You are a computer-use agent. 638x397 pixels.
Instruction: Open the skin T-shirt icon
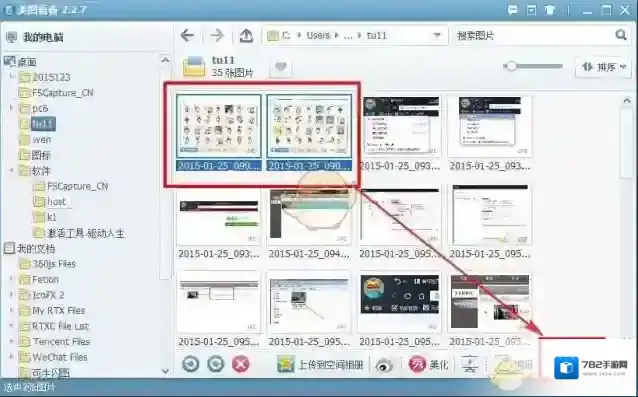(550, 10)
